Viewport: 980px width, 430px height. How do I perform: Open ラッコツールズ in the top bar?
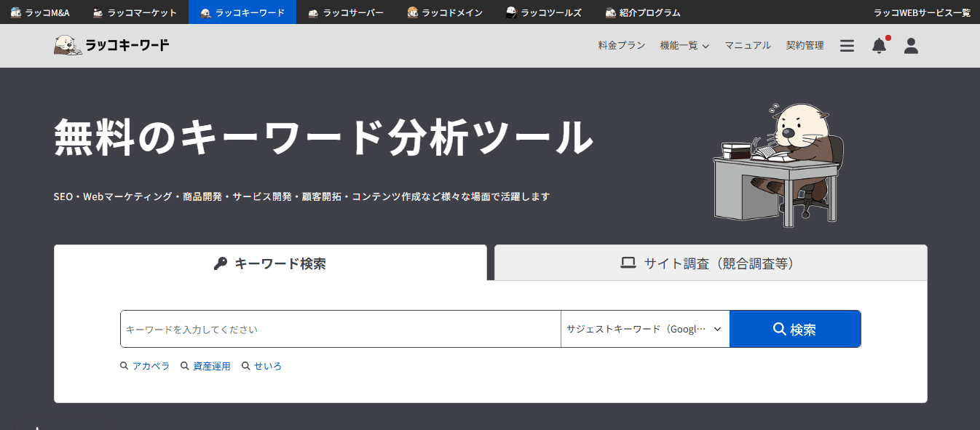[544, 12]
